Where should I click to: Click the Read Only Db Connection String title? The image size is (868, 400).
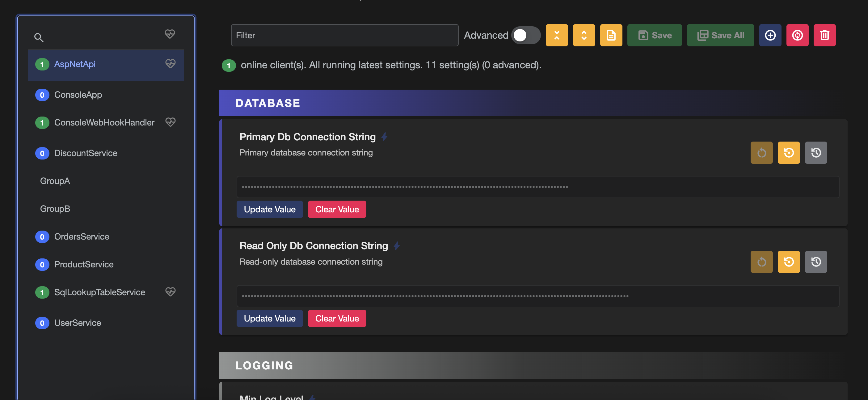[314, 246]
